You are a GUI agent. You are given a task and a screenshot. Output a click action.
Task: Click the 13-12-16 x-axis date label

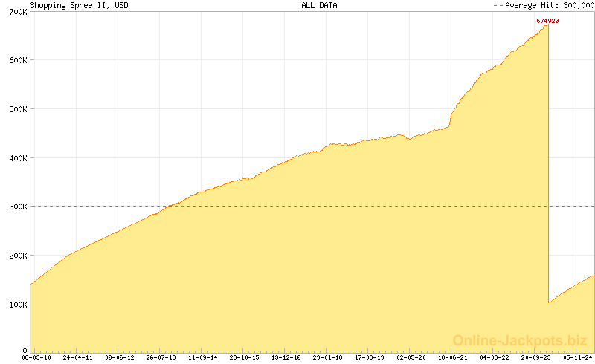[x=286, y=357]
